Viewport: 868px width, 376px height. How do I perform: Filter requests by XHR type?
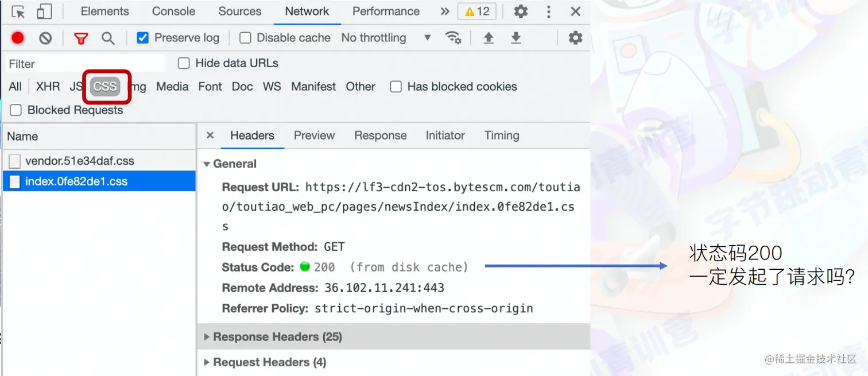coord(48,87)
